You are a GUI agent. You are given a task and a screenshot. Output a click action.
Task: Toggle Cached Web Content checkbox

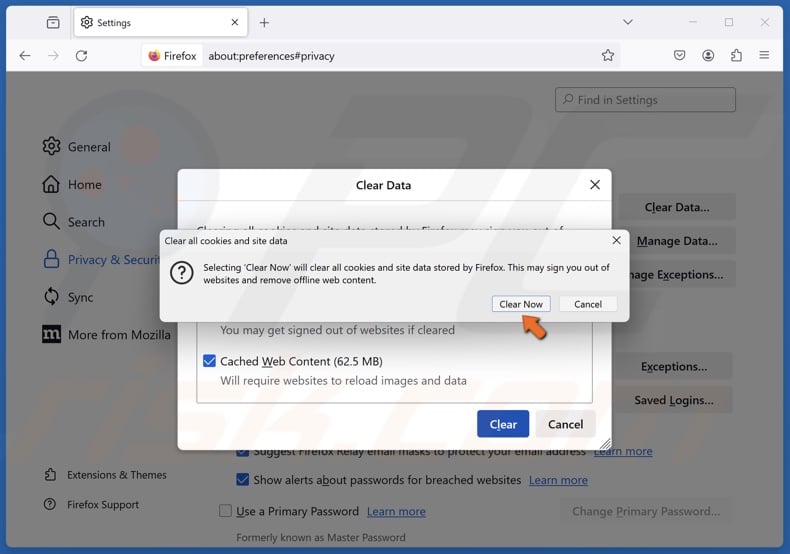coord(209,361)
